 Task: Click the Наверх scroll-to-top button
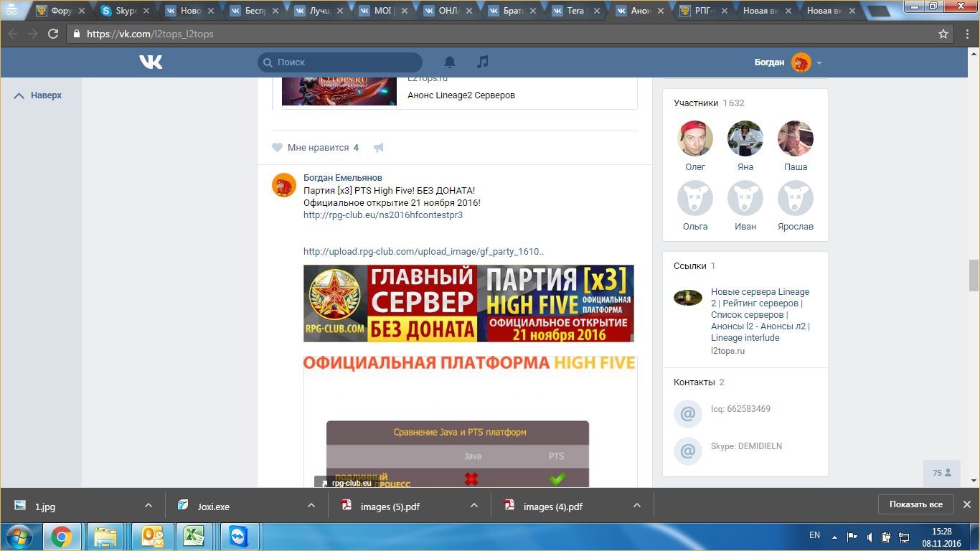point(38,95)
